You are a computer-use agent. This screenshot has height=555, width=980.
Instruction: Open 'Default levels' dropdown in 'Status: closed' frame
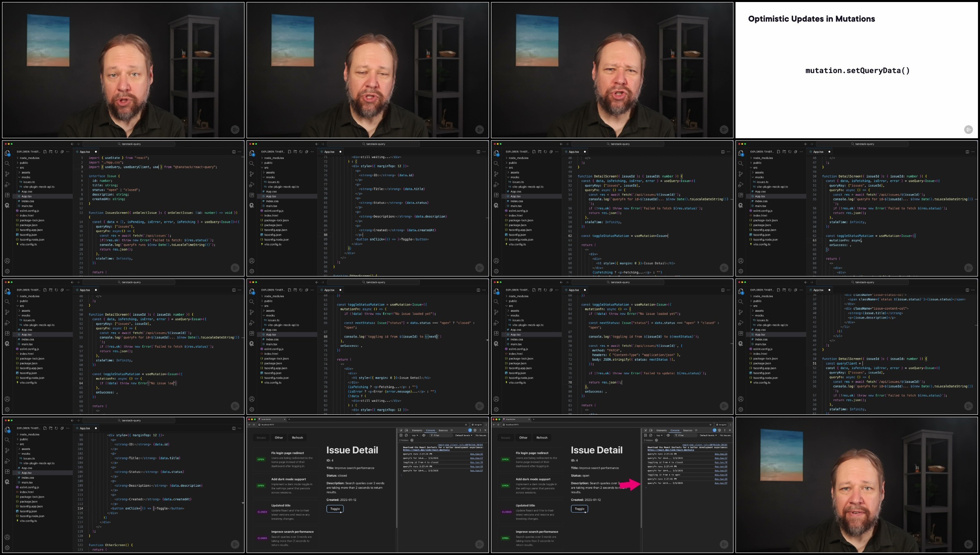[x=464, y=435]
